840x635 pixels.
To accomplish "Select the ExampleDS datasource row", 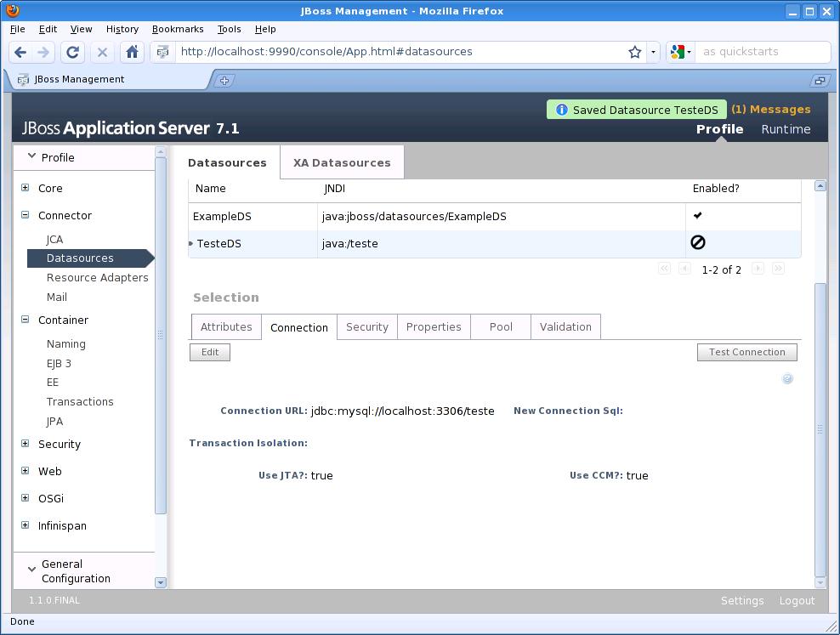I will tap(495, 216).
